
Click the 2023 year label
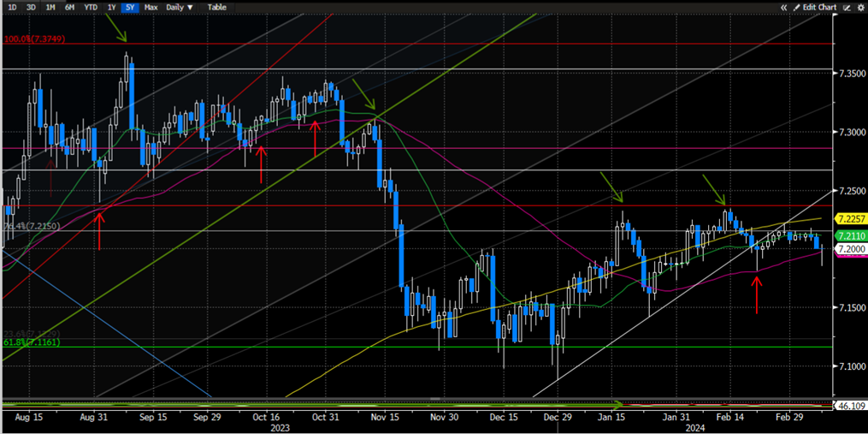tap(279, 427)
